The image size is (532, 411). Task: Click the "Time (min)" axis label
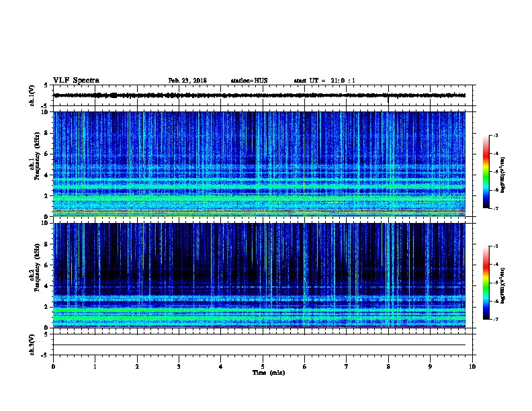point(269,373)
